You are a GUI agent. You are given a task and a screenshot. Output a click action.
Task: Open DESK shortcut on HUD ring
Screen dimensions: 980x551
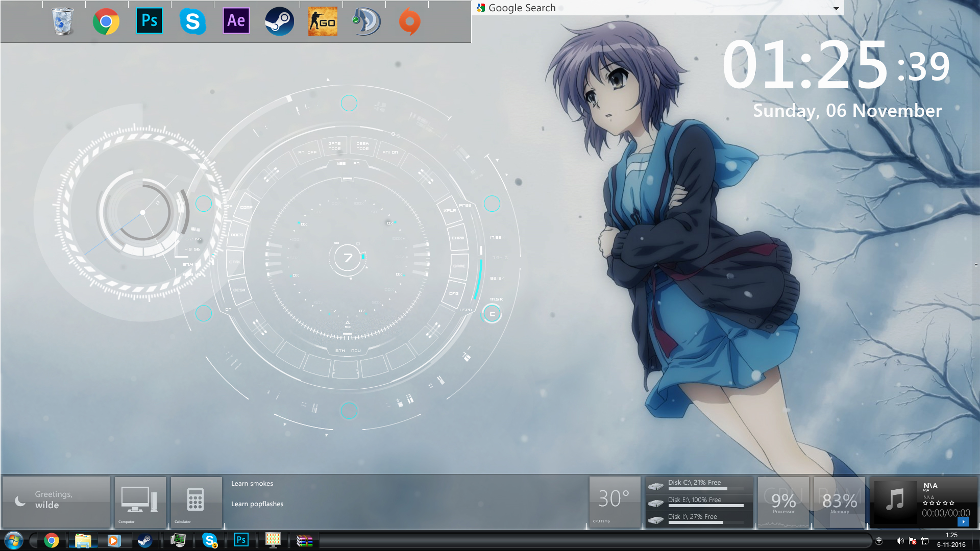239,290
